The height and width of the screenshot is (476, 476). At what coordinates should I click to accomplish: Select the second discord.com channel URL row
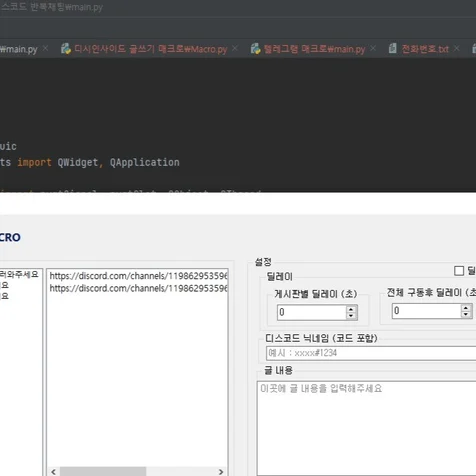coord(138,288)
